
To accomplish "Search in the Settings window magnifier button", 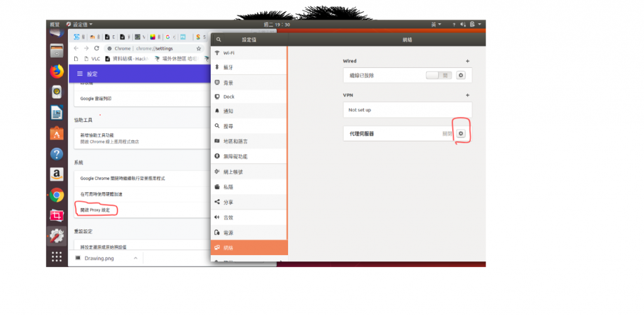I will tap(218, 40).
